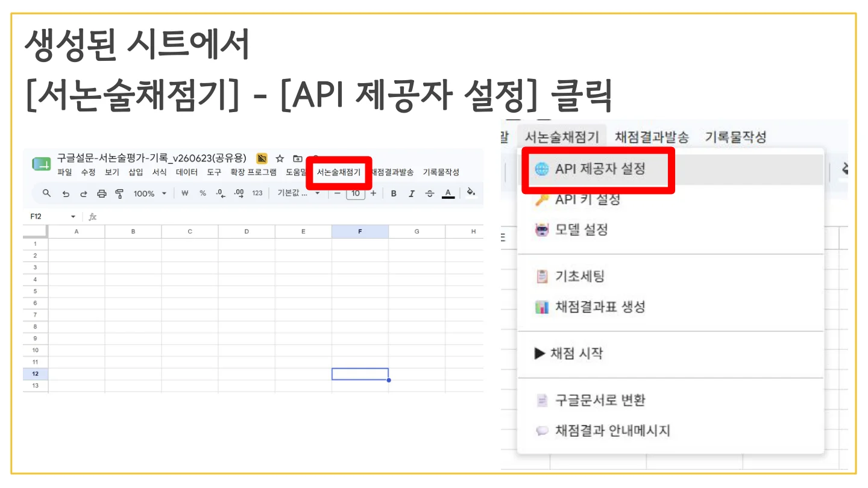Viewport: 868px width, 488px height.
Task: Click the redo arrow in toolbar
Action: [84, 193]
